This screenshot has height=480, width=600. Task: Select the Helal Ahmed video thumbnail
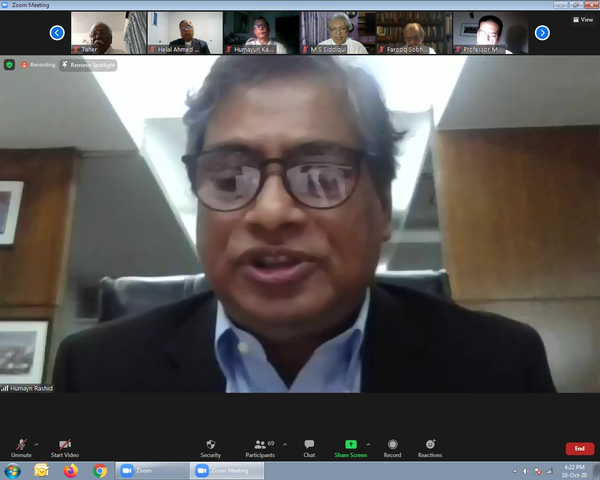coord(185,33)
